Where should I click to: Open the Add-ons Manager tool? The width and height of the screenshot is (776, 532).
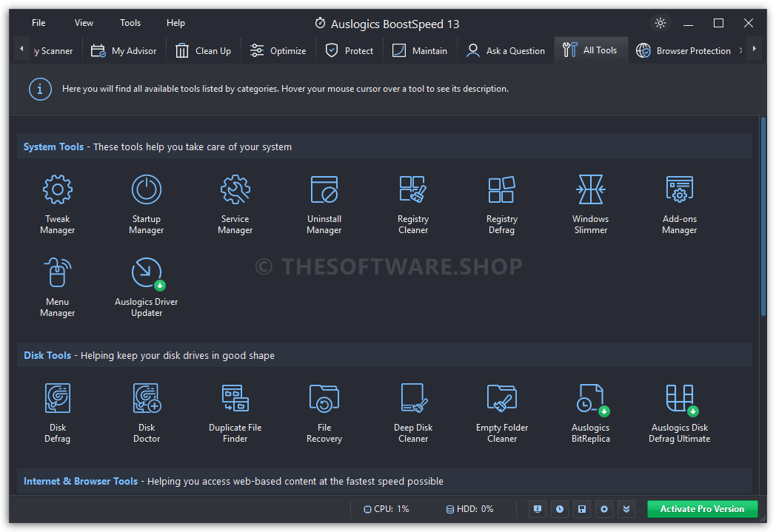click(680, 204)
